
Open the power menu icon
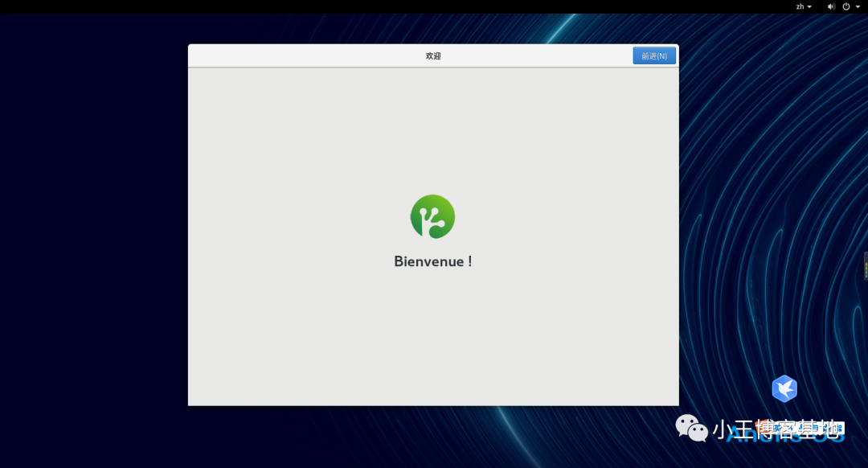pyautogui.click(x=845, y=6)
